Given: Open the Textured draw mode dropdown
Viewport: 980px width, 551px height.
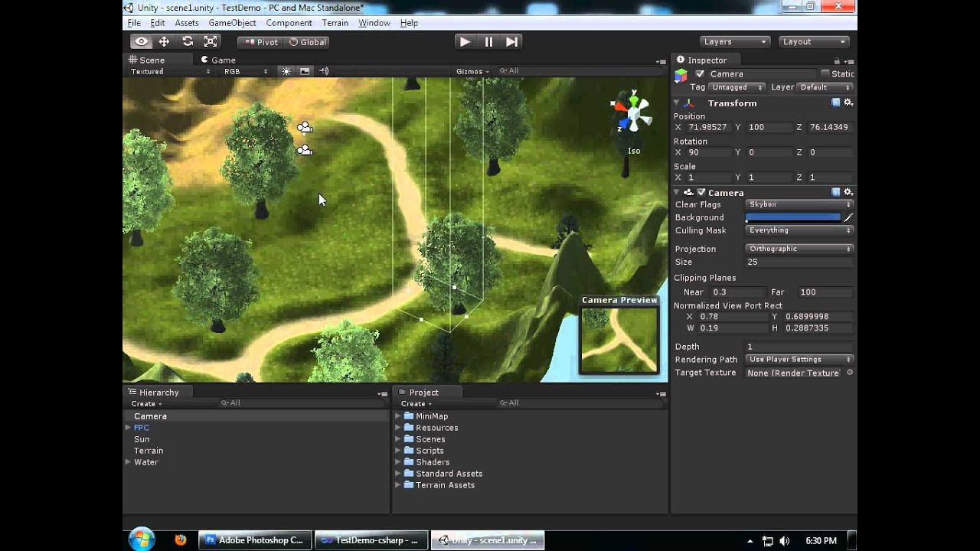Looking at the screenshot, I should point(170,71).
